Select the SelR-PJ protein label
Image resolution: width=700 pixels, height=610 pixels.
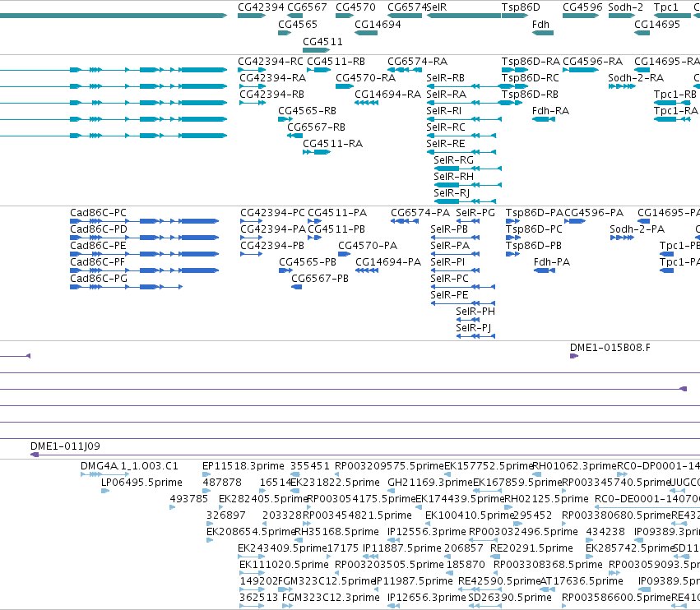(x=473, y=328)
